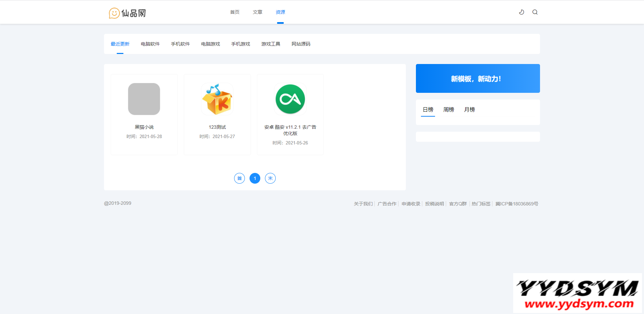Open the 广告合作 footer link
The height and width of the screenshot is (314, 644).
tap(387, 204)
